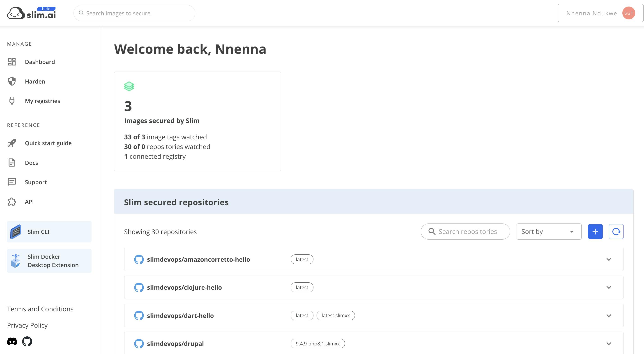The height and width of the screenshot is (354, 644).
Task: Click slimdevops/drupal repository name
Action: click(x=175, y=343)
